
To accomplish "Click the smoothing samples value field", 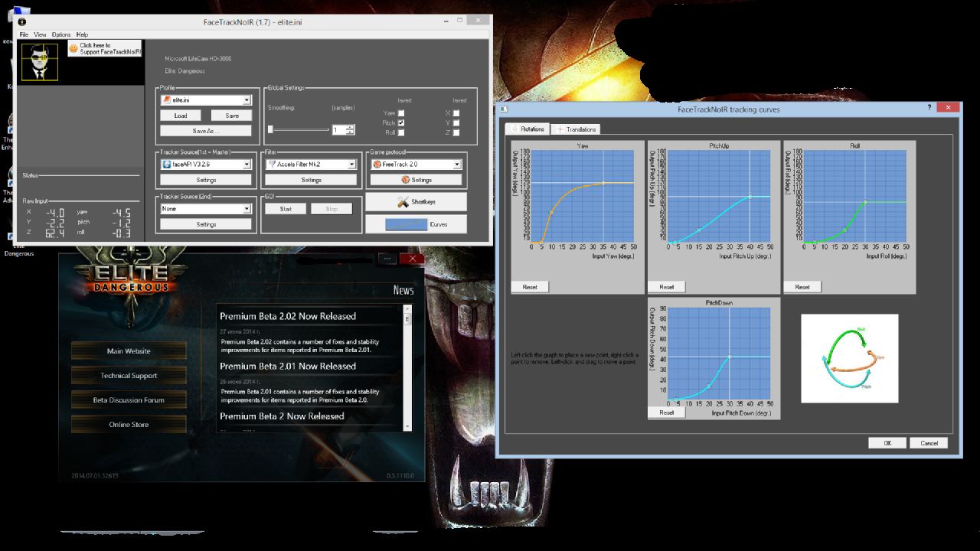I will tap(338, 130).
